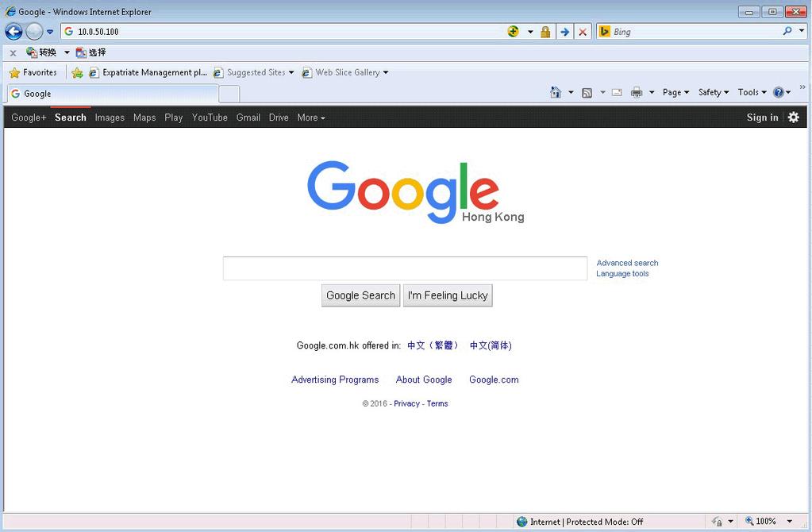Screen dimensions: 812x532
Task: Expand the address bar autocomplete dropdown arrow
Action: pos(530,32)
